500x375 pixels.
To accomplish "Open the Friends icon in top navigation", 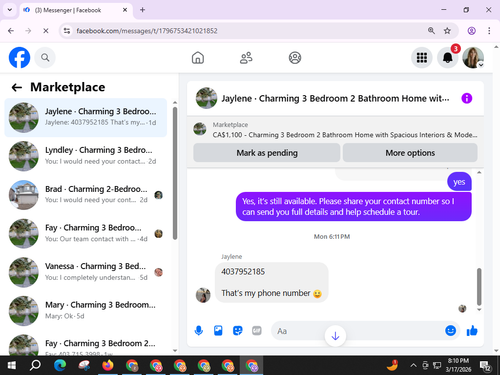I will click(x=246, y=58).
